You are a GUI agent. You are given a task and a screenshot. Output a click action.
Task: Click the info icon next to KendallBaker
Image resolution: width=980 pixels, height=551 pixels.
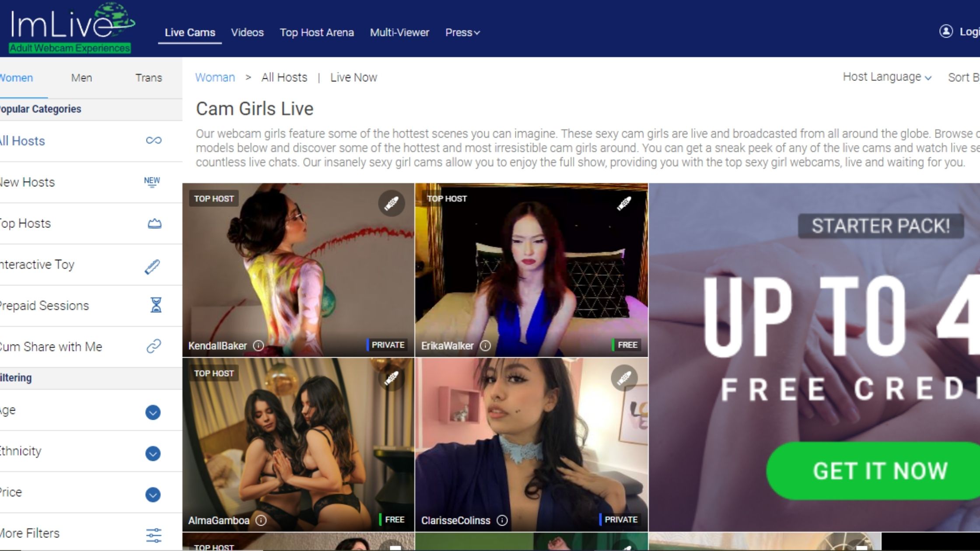point(259,345)
